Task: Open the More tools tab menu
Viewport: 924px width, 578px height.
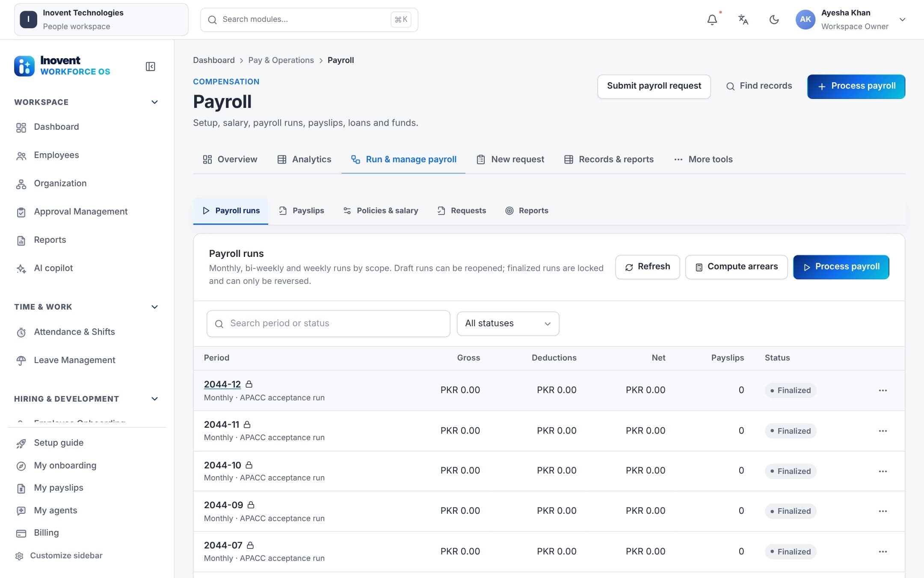Action: tap(703, 160)
